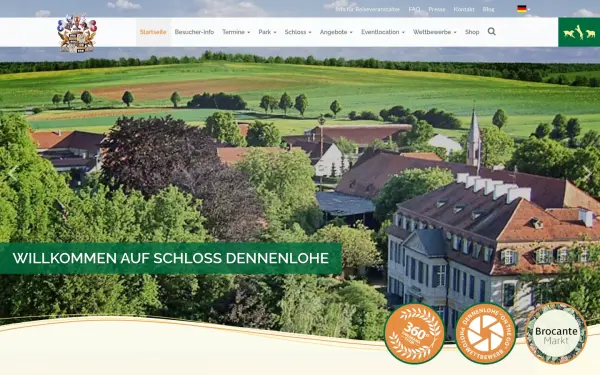This screenshot has height=375, width=600.
Task: Select the German flag language icon
Action: tap(522, 9)
